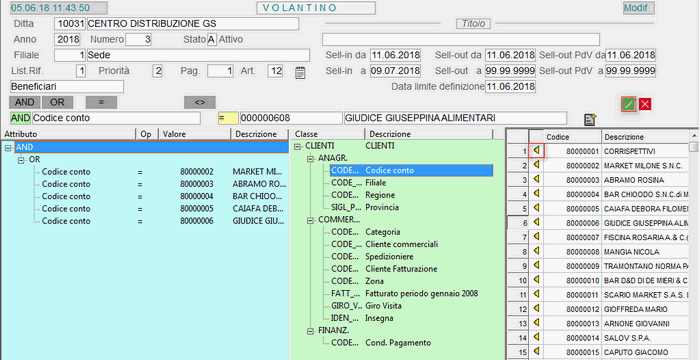Collapse the OR node in attribute tree
This screenshot has width=700, height=360.
[x=21, y=160]
